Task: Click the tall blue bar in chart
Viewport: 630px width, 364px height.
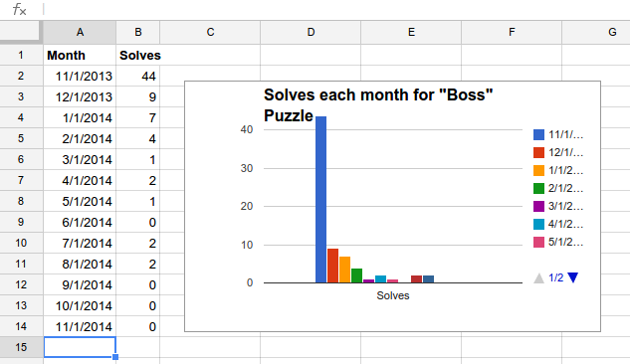Action: [320, 200]
